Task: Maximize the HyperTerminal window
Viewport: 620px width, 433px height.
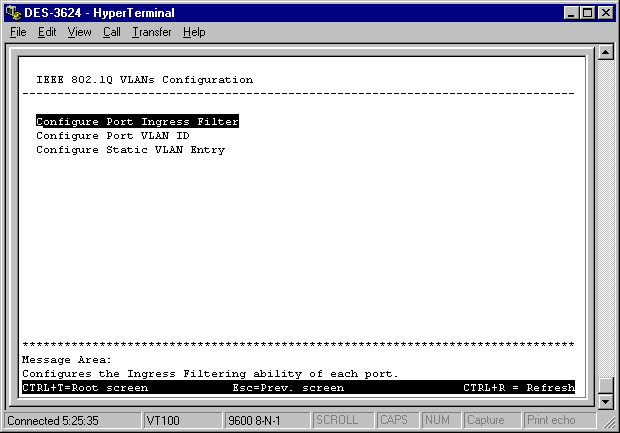Action: pyautogui.click(x=587, y=12)
